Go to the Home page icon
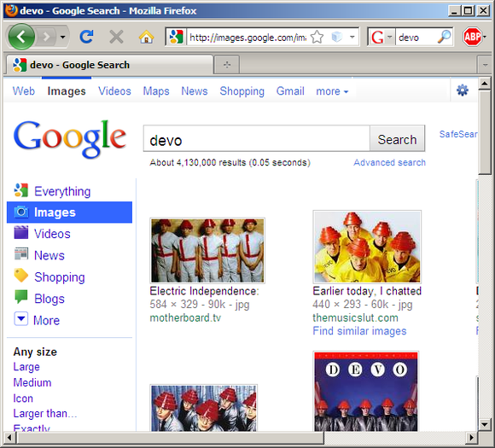Image resolution: width=495 pixels, height=448 pixels. click(147, 37)
